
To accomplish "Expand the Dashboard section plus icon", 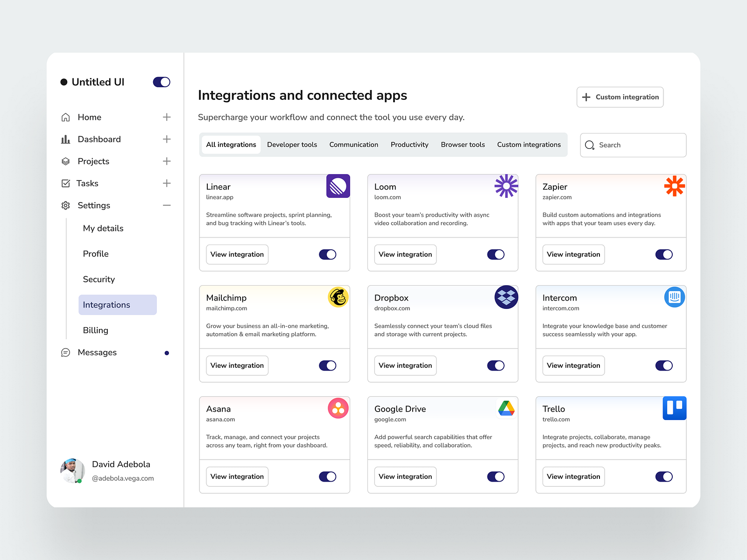I will (167, 139).
